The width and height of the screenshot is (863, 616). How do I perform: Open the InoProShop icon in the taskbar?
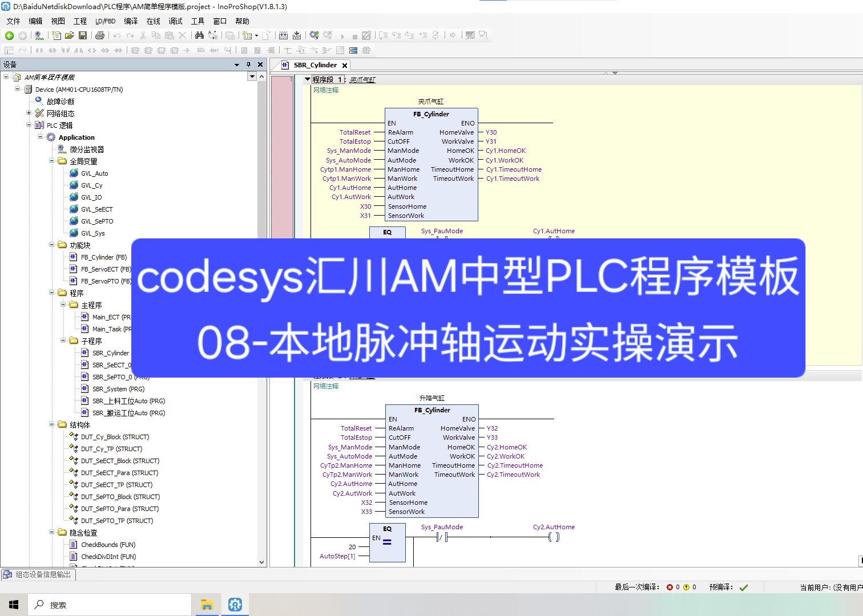pos(235,604)
